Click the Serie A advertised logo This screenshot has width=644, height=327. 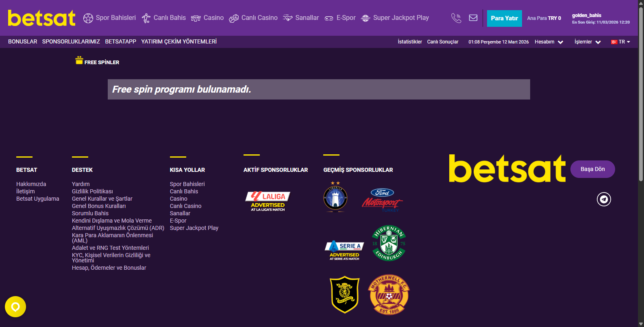click(344, 251)
